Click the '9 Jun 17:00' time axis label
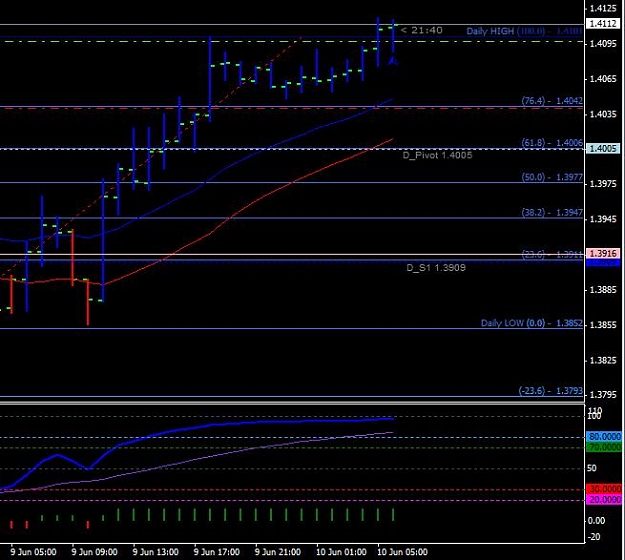 216,552
